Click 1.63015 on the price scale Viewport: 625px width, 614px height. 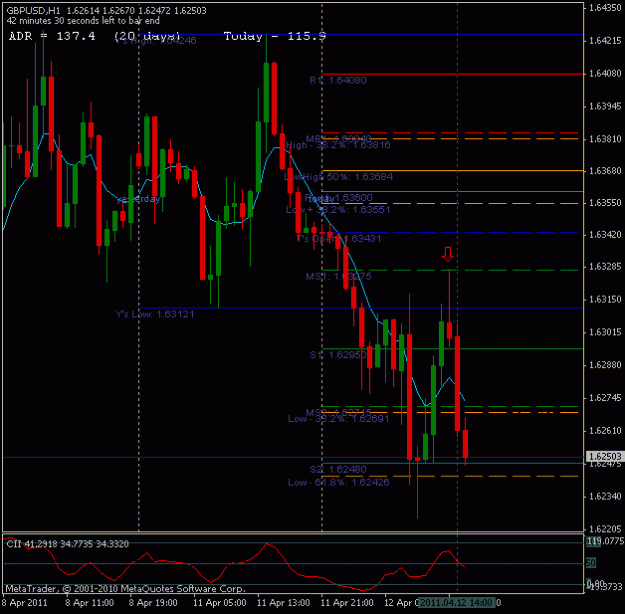[605, 332]
